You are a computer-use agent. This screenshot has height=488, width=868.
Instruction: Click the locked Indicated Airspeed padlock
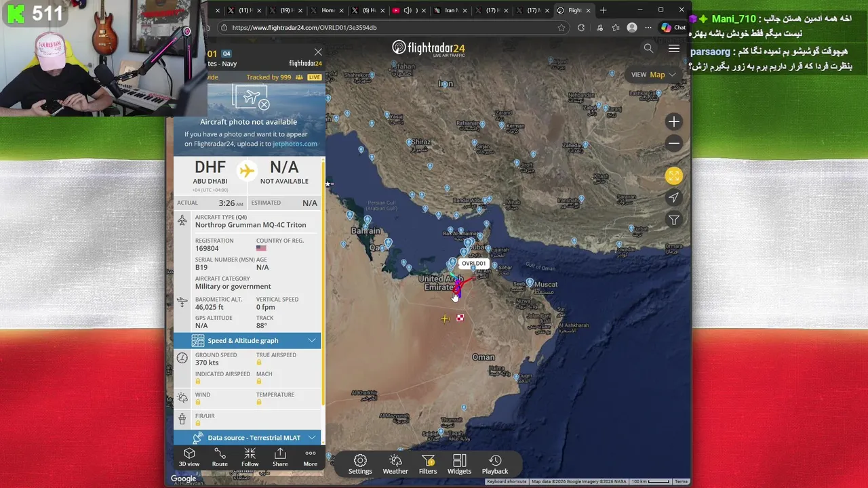(x=198, y=382)
